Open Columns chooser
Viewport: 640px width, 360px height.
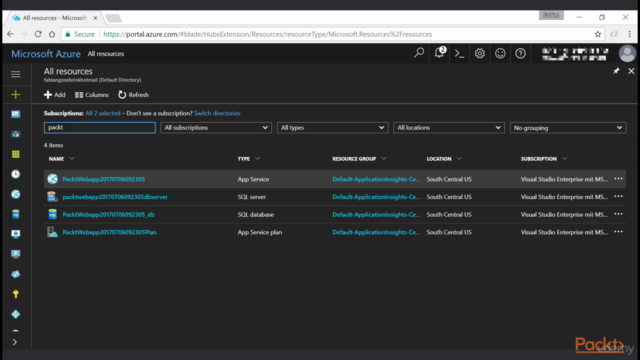(92, 95)
